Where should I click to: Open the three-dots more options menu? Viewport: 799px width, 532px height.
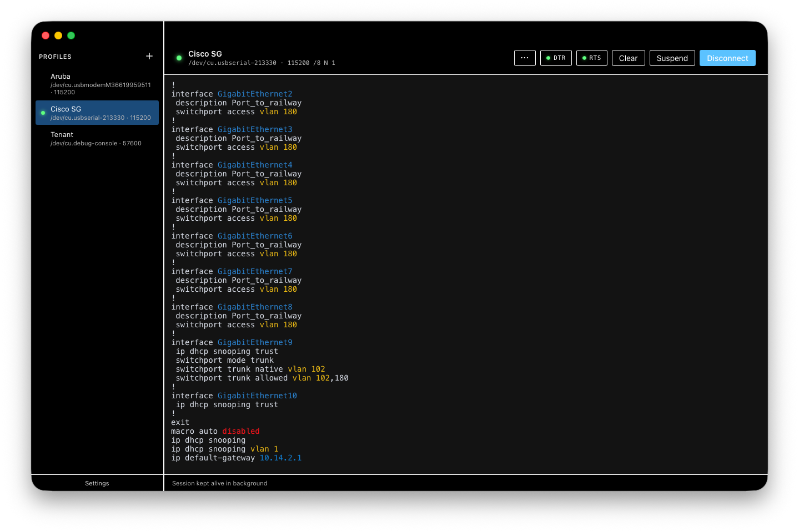coord(525,58)
